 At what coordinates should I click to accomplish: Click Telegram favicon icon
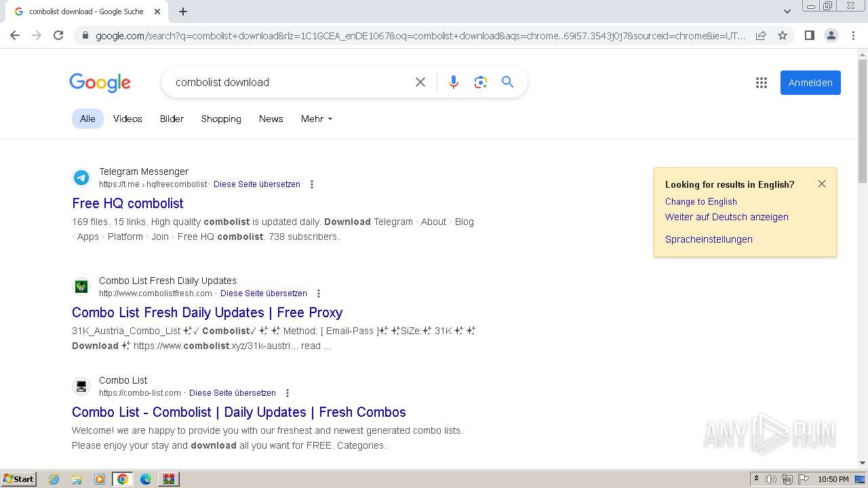coord(81,178)
